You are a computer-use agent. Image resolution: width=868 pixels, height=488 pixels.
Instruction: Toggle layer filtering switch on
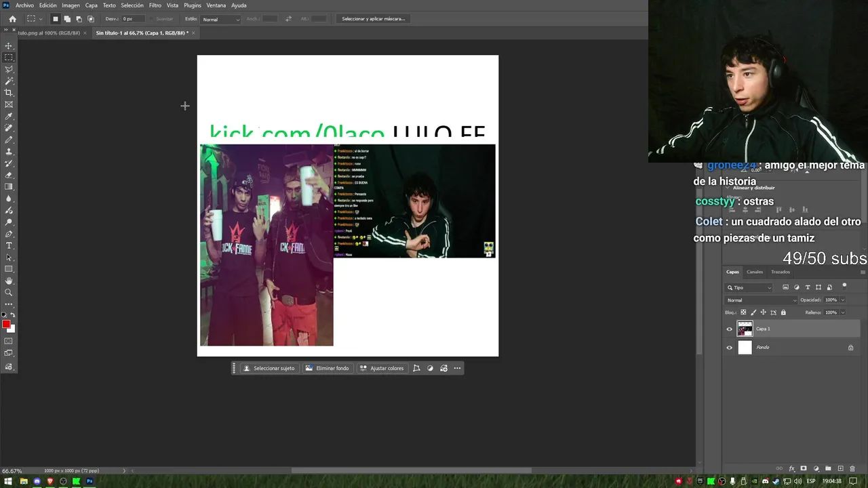click(844, 285)
